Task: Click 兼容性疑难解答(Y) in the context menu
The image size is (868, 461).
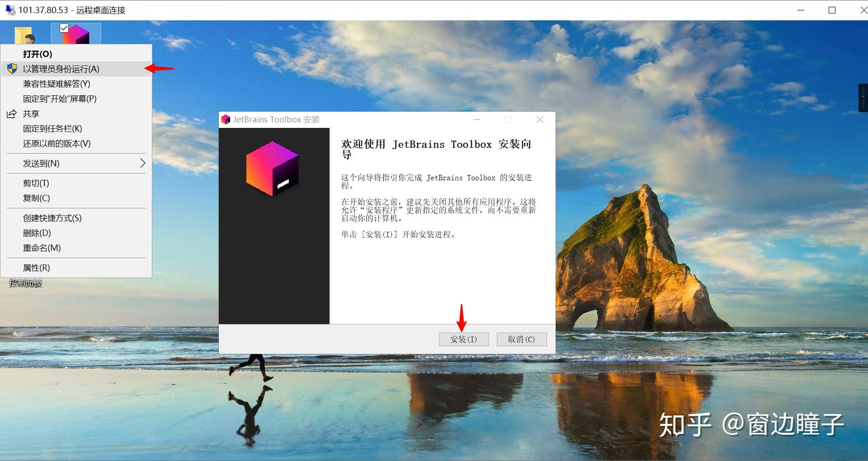Action: [x=56, y=84]
